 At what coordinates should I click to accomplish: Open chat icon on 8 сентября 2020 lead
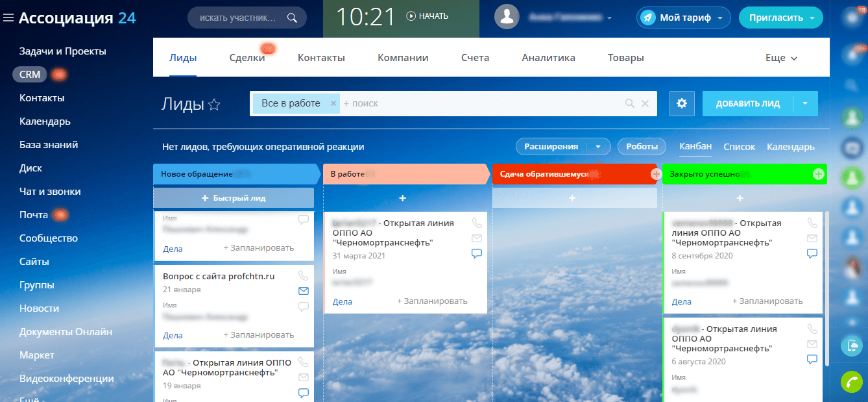[812, 254]
